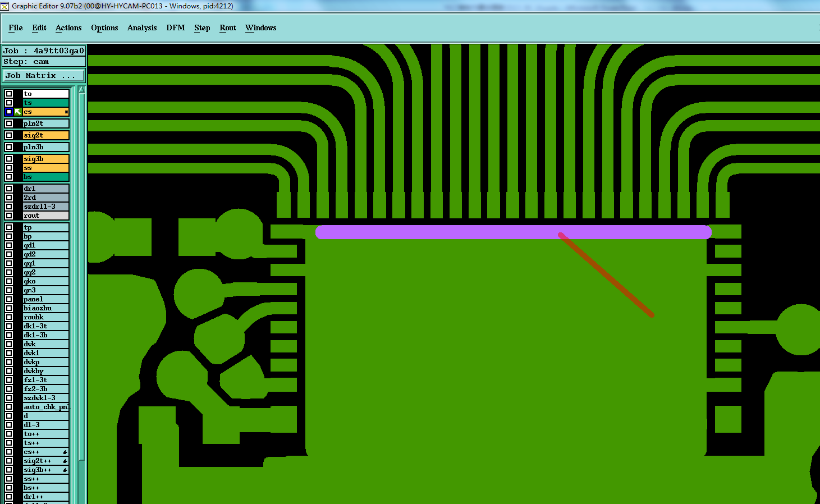Viewport: 820px width, 504px height.
Task: Open the Actions menu
Action: (68, 28)
